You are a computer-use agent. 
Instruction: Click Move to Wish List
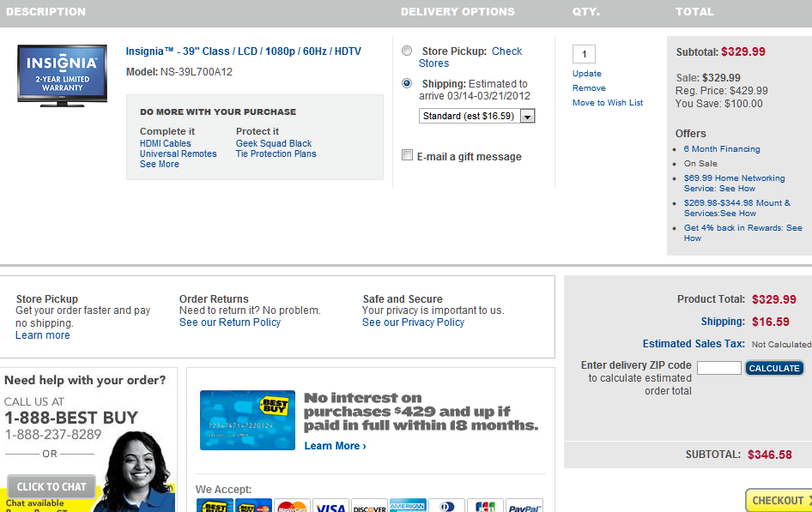(x=608, y=102)
